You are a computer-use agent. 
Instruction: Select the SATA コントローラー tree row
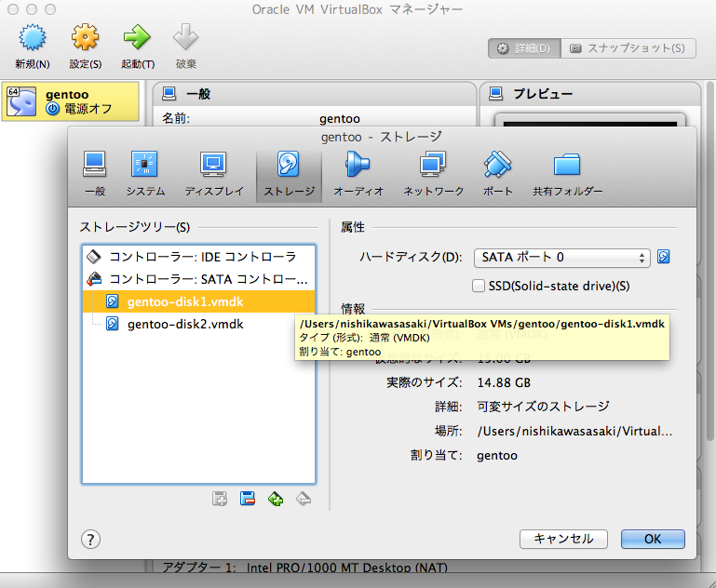(x=198, y=279)
